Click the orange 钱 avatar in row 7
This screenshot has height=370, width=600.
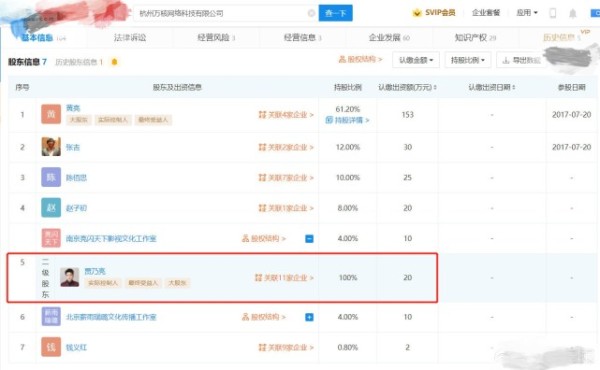(x=51, y=347)
